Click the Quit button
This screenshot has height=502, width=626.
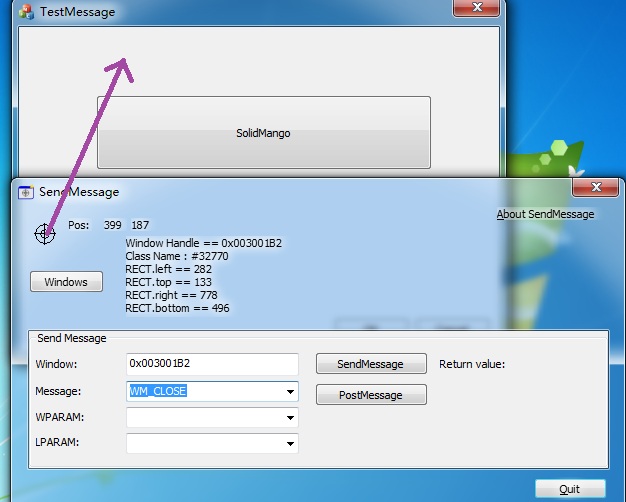pos(570,489)
